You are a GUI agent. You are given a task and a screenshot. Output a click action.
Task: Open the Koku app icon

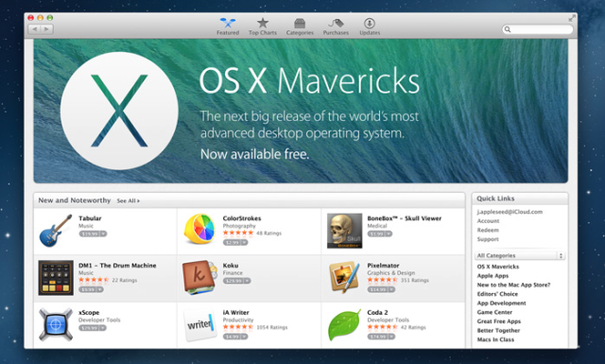click(199, 278)
